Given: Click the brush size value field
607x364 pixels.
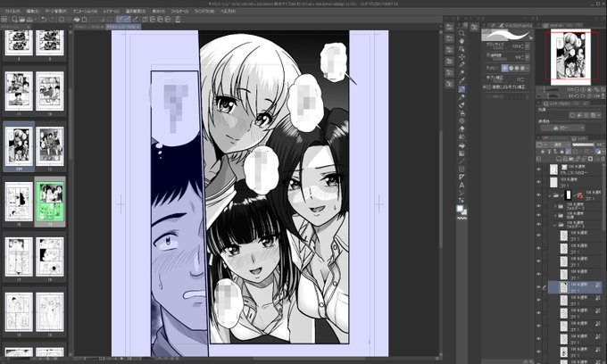Looking at the screenshot, I should coord(516,46).
